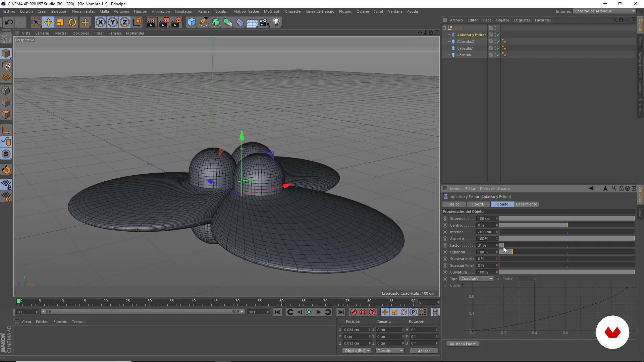Screen dimensions: 644x362
Task: Open the Simulación menu
Action: [184, 11]
